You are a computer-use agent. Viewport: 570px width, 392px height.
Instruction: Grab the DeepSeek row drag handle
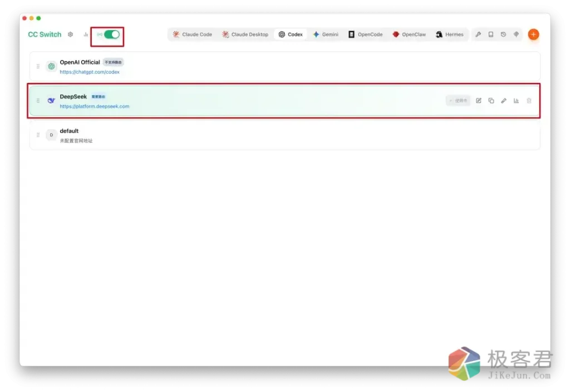(x=38, y=100)
